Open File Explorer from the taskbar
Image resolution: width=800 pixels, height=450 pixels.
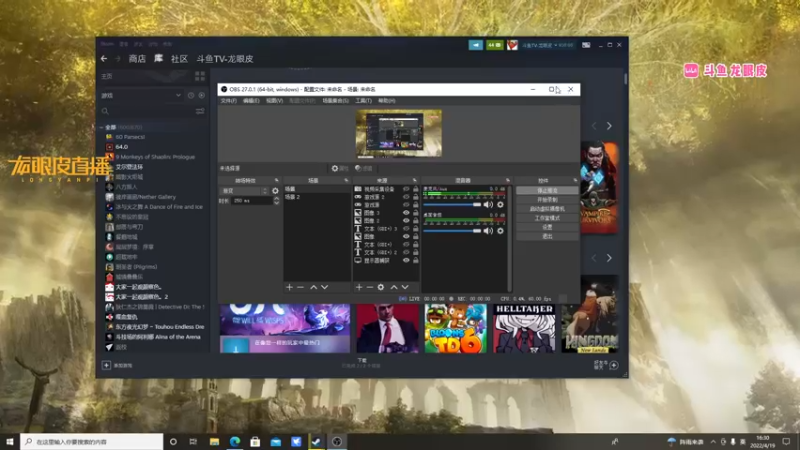click(x=214, y=442)
